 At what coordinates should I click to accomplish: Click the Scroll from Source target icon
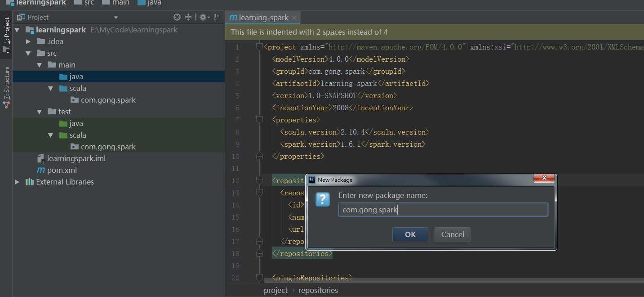177,17
